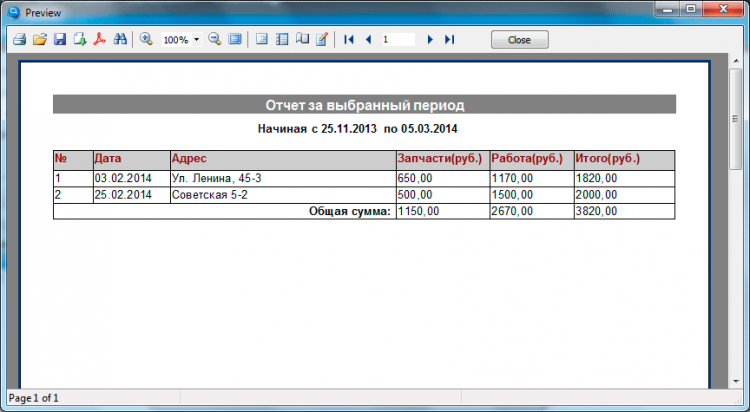This screenshot has width=750, height=412.
Task: Close the preview with Close button
Action: (519, 40)
